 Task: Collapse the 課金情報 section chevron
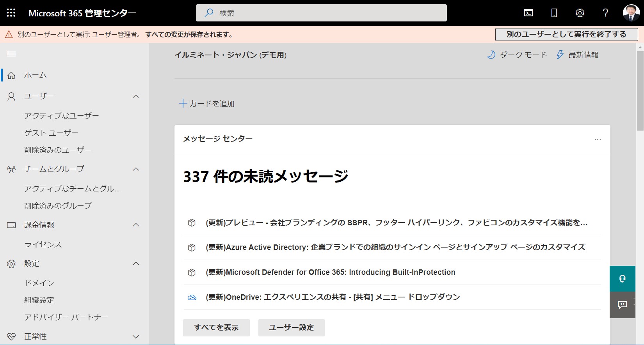pyautogui.click(x=136, y=225)
